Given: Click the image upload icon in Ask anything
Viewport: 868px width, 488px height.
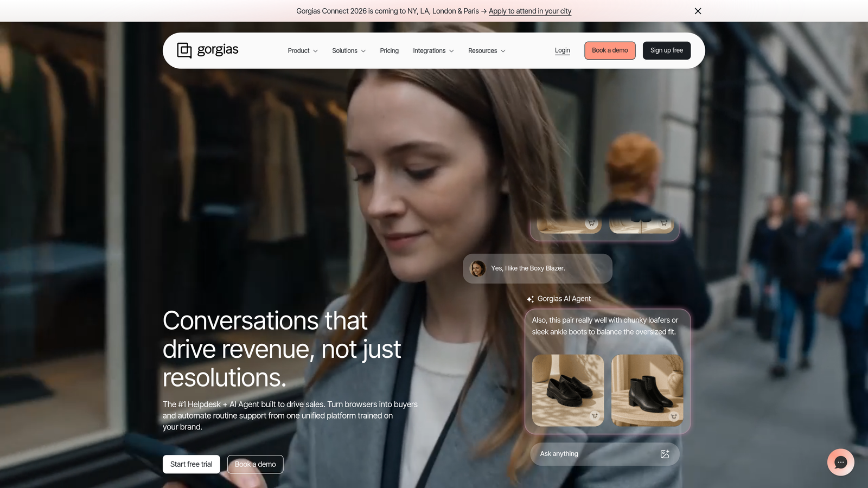Looking at the screenshot, I should 665,454.
